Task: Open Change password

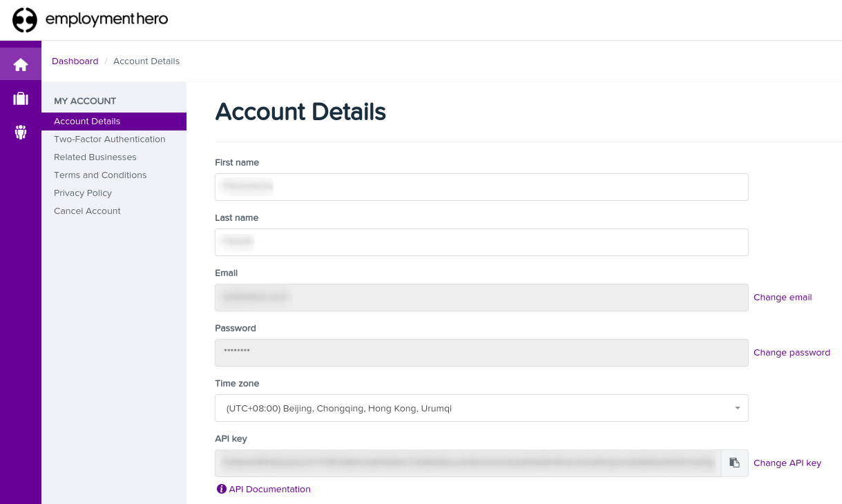Action: (792, 352)
